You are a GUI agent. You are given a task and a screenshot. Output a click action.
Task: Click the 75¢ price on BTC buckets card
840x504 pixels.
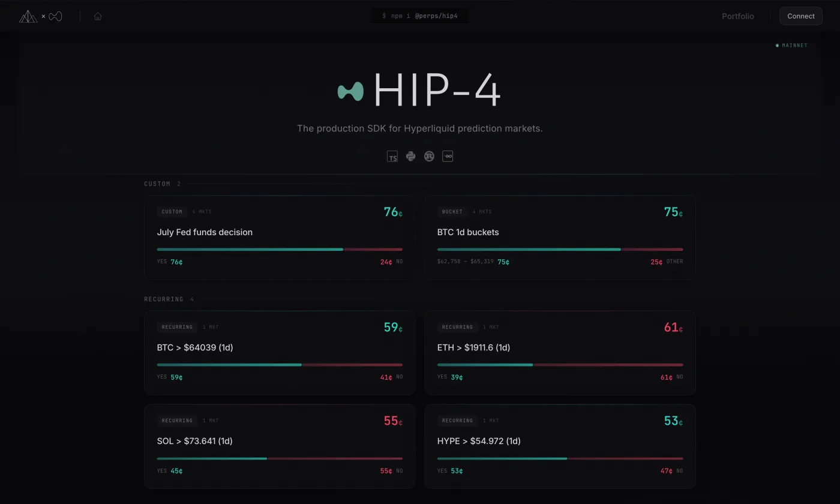pos(673,212)
